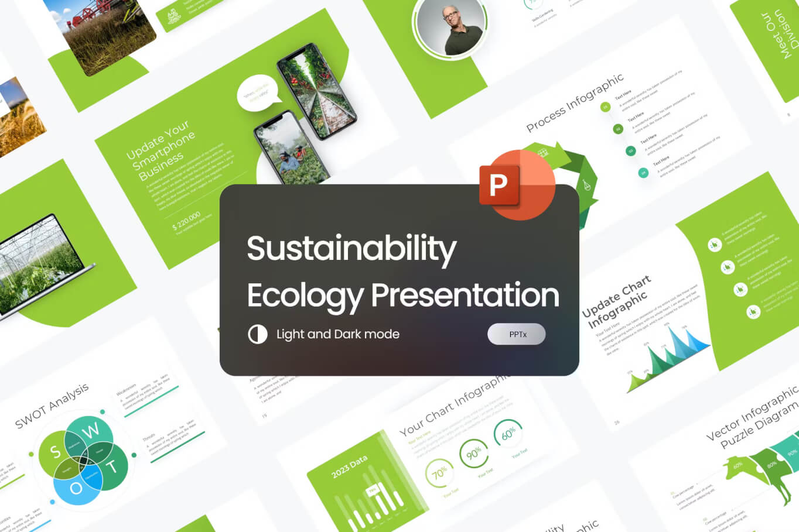Click the PPTx pill button
Viewport: 799px width, 532px height.
[x=517, y=334]
